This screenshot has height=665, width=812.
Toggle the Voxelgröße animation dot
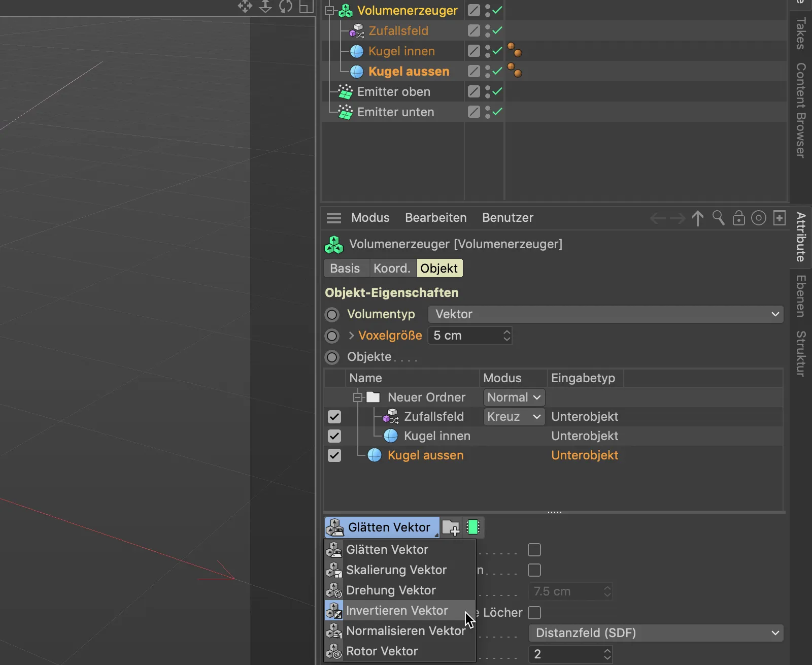pyautogui.click(x=332, y=336)
